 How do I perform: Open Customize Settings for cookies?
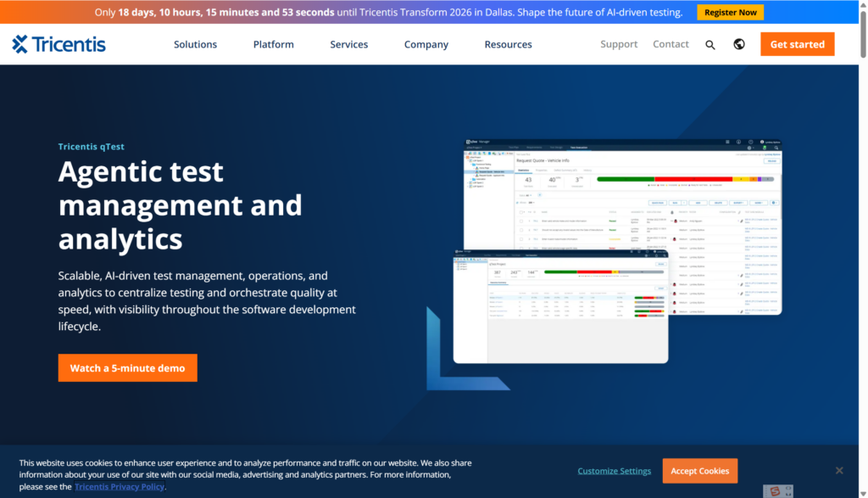pos(614,471)
